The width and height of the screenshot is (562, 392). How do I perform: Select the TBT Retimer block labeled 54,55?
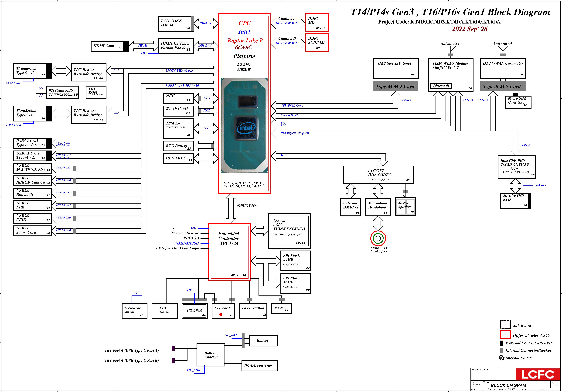(x=88, y=72)
